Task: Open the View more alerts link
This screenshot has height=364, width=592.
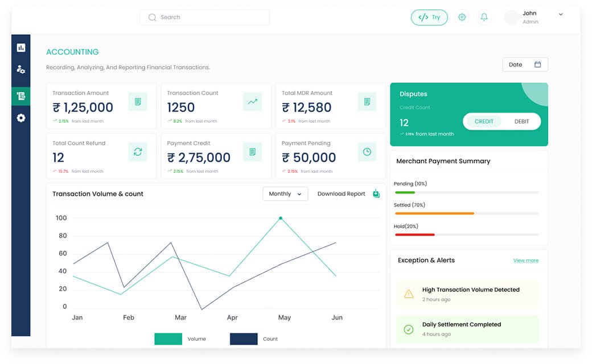Action: (x=525, y=260)
